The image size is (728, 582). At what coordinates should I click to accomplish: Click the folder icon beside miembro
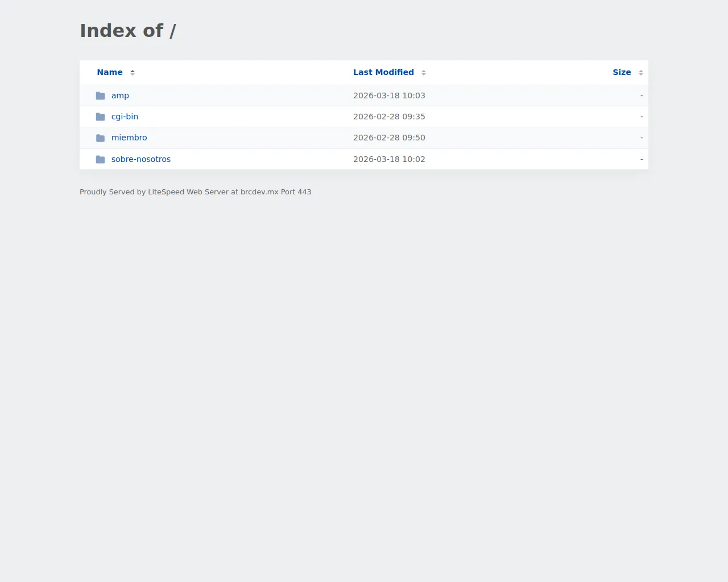coord(101,138)
